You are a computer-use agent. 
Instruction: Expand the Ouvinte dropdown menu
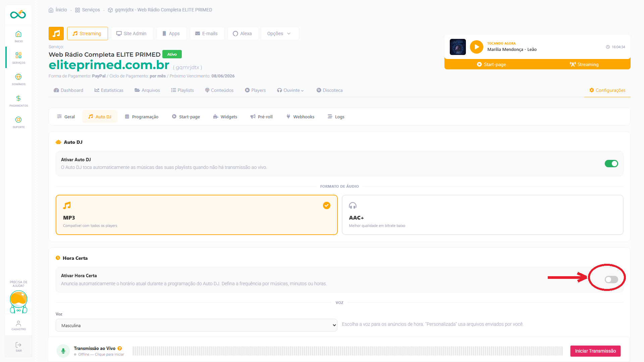(x=290, y=90)
